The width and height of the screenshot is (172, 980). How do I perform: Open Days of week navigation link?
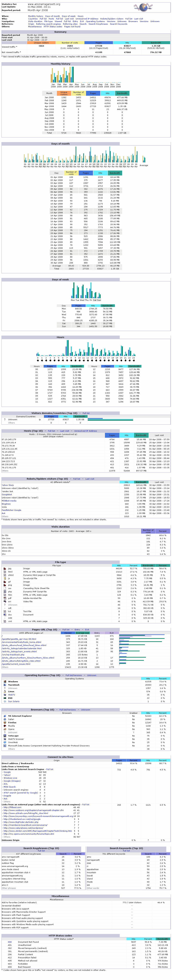68,16
